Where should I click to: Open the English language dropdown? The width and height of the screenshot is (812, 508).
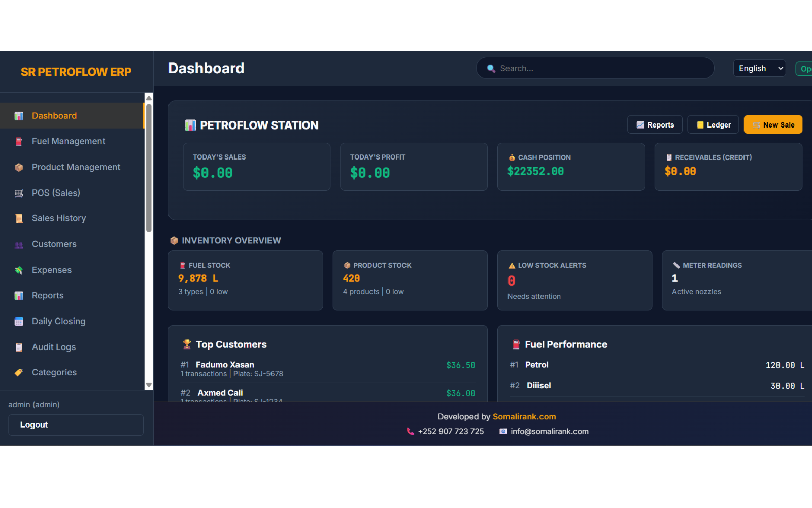[759, 68]
